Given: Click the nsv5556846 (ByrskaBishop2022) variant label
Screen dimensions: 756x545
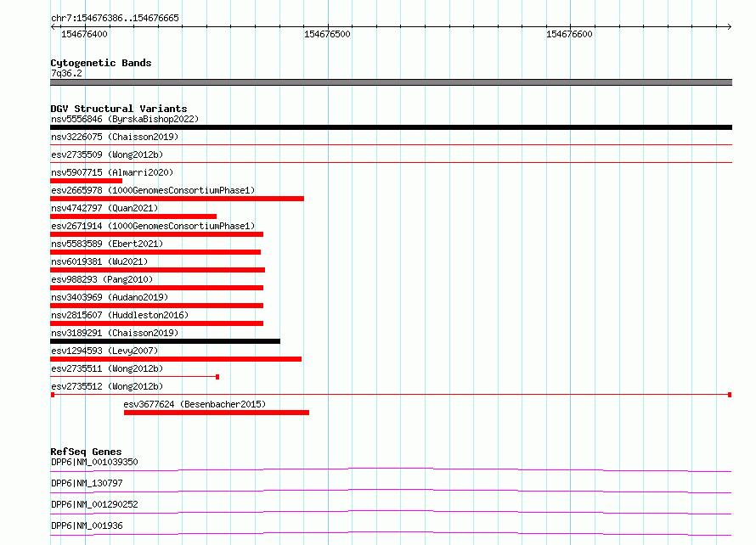Looking at the screenshot, I should 125,119.
